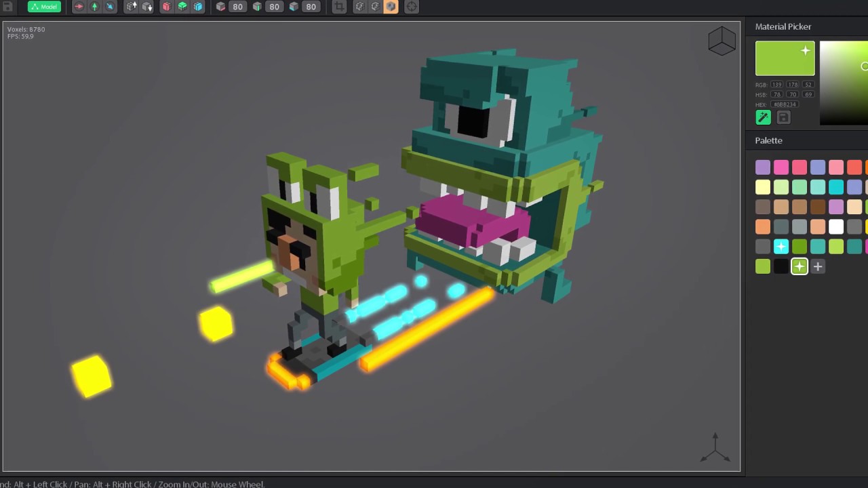The image size is (868, 488).
Task: Click the HSB saturation value field 70
Action: coord(792,95)
